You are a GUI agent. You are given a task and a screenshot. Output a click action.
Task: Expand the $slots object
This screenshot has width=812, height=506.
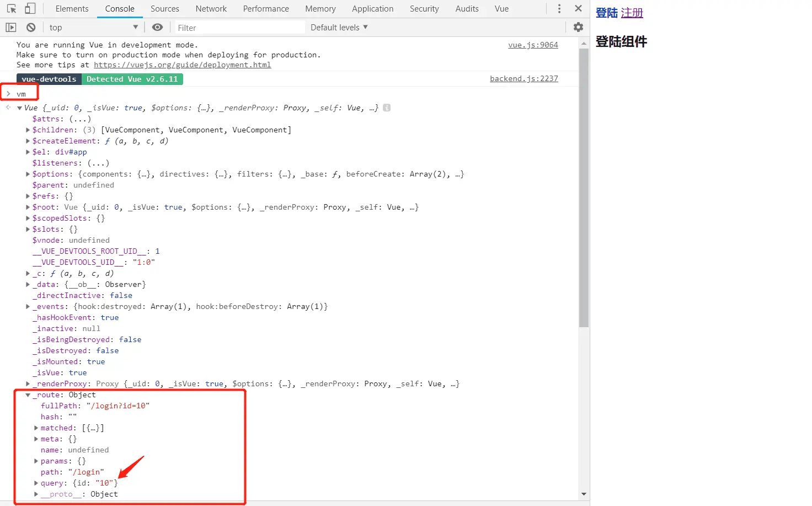click(x=28, y=230)
